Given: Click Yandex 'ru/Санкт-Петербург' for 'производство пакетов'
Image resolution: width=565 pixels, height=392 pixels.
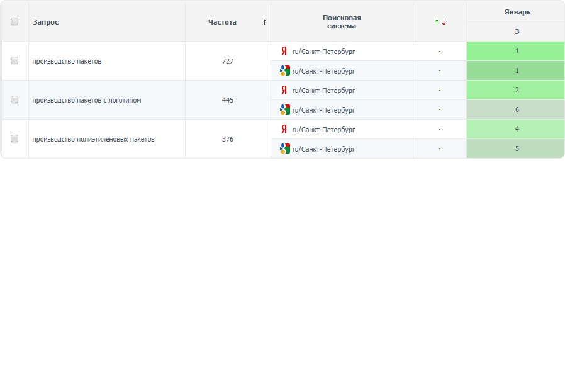Looking at the screenshot, I should pos(323,52).
